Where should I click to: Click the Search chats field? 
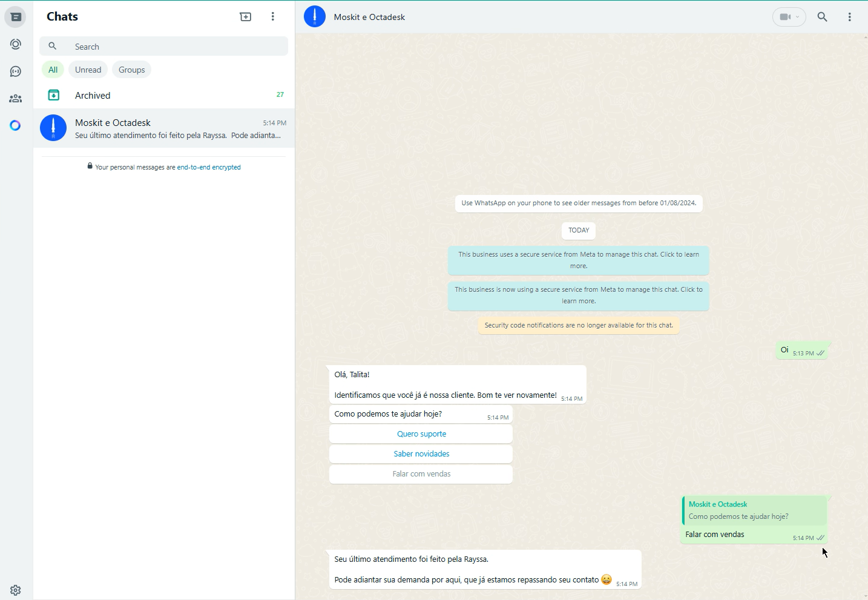tap(164, 47)
